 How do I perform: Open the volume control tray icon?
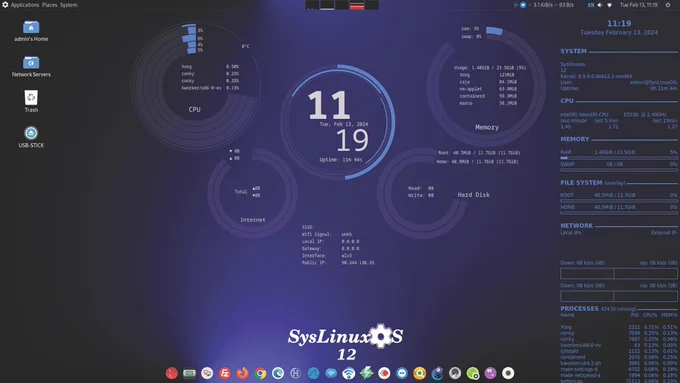[x=600, y=5]
